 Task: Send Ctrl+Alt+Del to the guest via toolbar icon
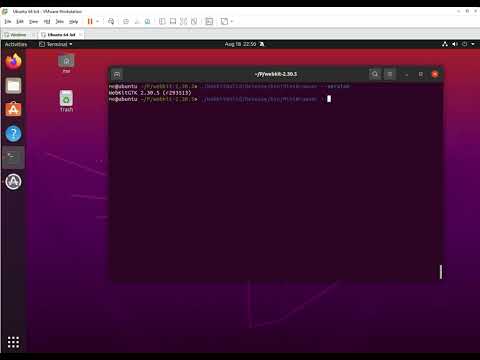coord(111,21)
